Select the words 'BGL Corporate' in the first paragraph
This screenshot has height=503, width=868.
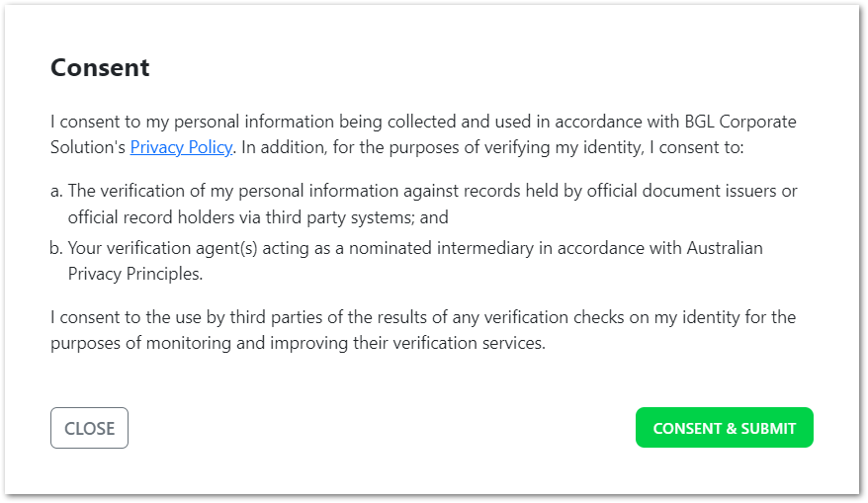(x=740, y=122)
